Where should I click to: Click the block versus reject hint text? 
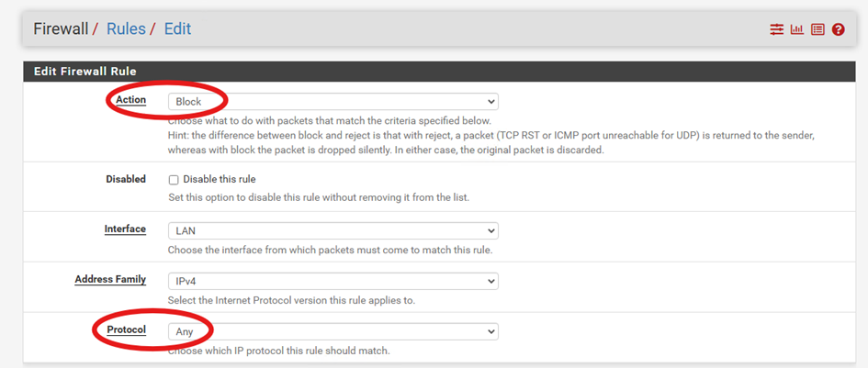[491, 142]
